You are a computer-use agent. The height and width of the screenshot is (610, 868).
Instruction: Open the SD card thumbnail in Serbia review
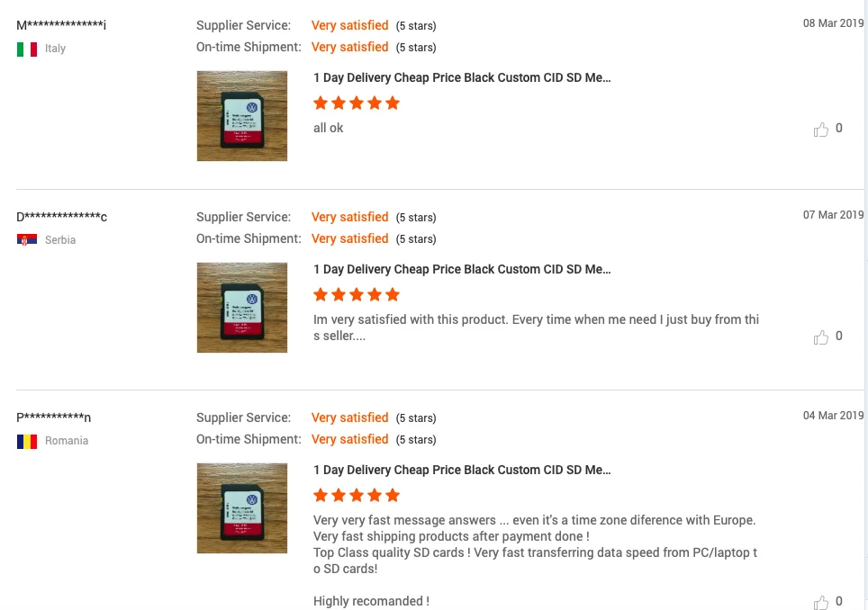242,308
